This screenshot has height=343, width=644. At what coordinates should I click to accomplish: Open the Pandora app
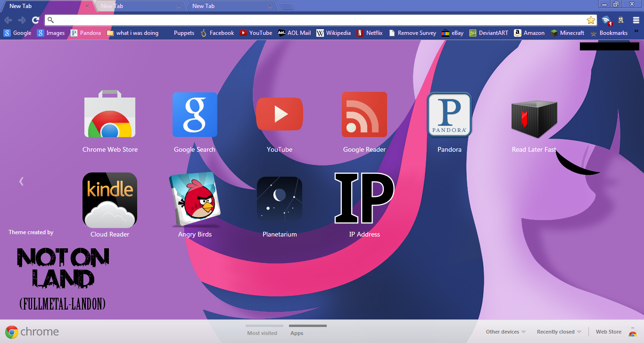tap(449, 114)
